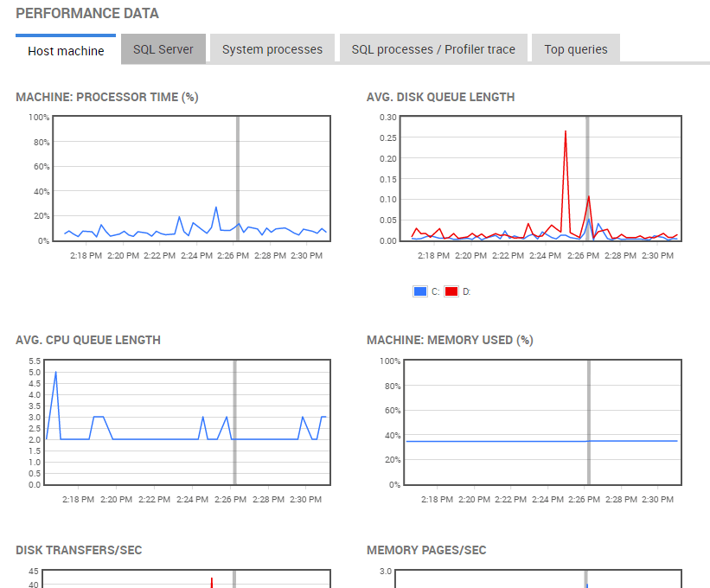Open the Top queries tab
The width and height of the screenshot is (710, 588).
[575, 49]
